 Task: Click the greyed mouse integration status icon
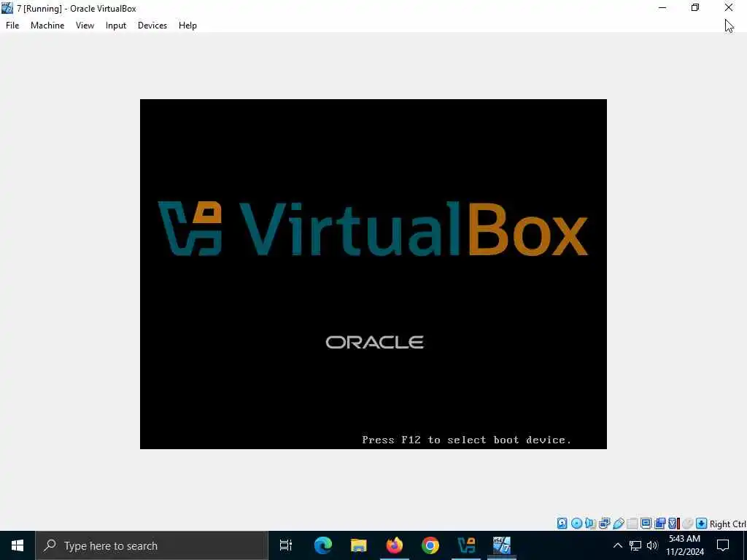pyautogui.click(x=687, y=524)
